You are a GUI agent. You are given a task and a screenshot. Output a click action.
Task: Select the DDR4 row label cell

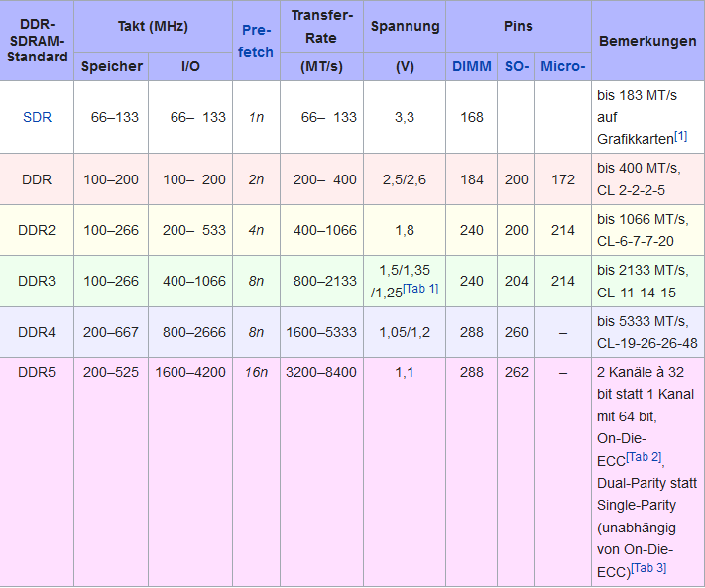point(37,332)
